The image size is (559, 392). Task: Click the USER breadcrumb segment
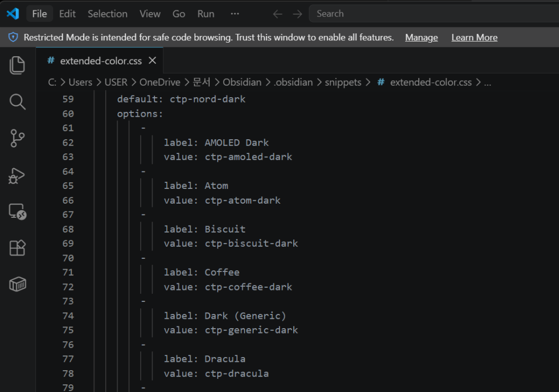[116, 82]
